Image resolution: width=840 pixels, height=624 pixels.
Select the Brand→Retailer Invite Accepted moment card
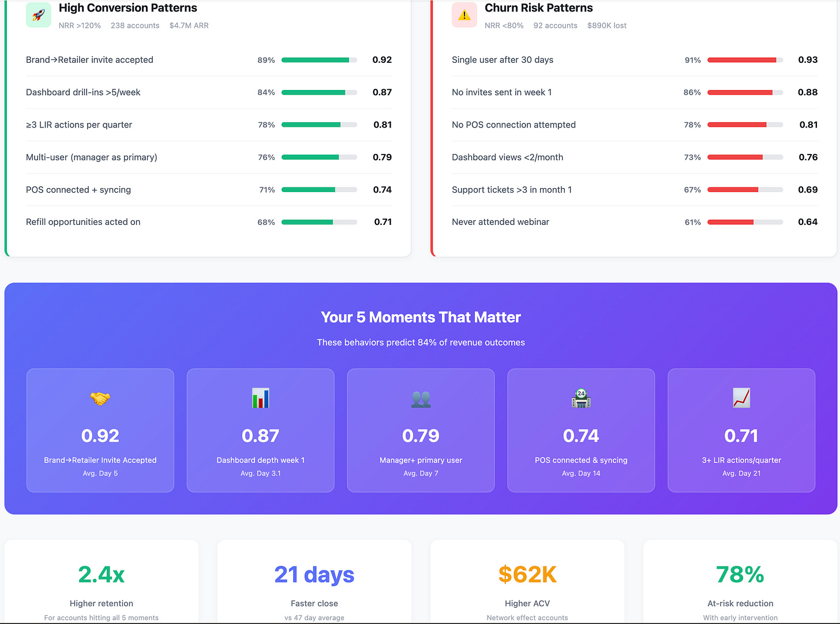pos(100,430)
